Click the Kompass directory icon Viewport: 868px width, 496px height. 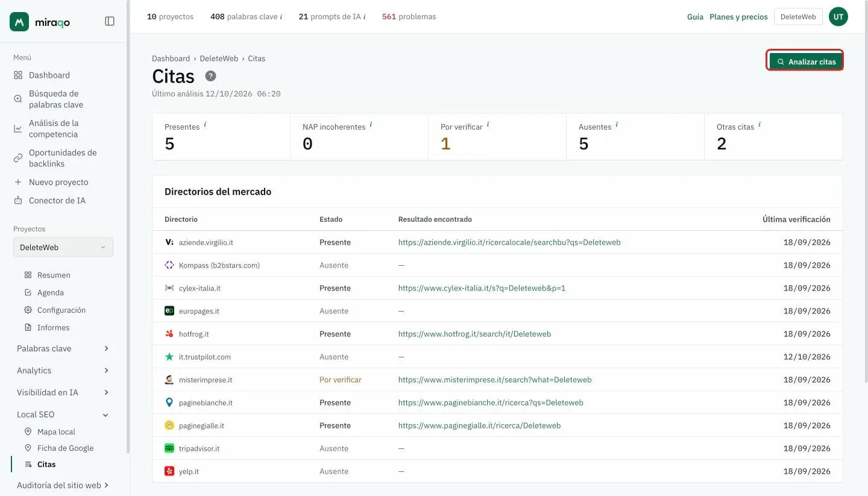coord(169,265)
